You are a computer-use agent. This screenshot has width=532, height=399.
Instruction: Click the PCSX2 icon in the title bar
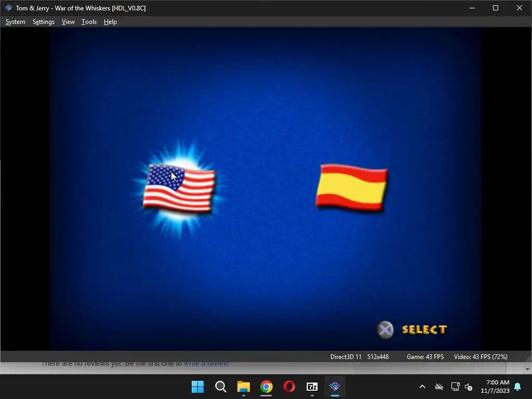(x=8, y=8)
